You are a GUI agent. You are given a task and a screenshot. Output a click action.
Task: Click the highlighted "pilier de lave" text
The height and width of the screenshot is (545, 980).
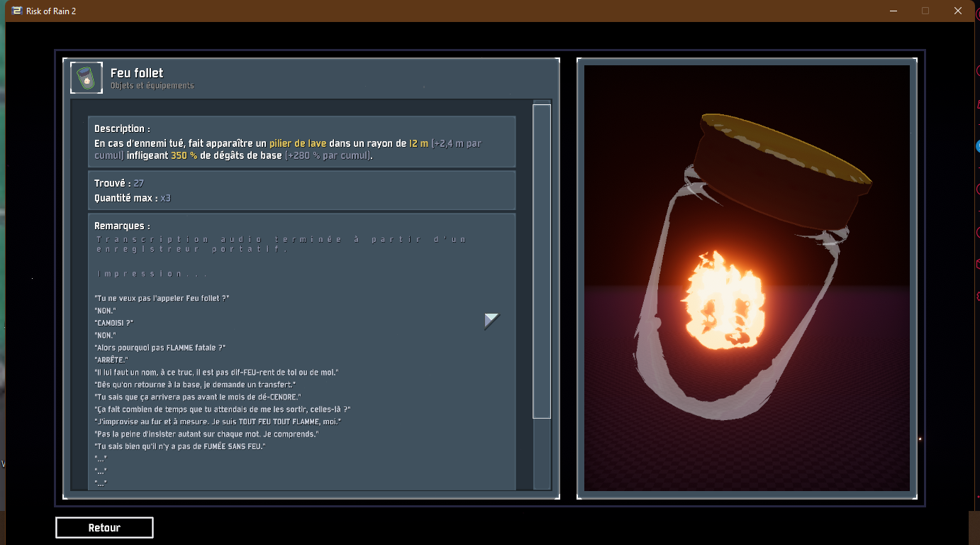coord(298,143)
